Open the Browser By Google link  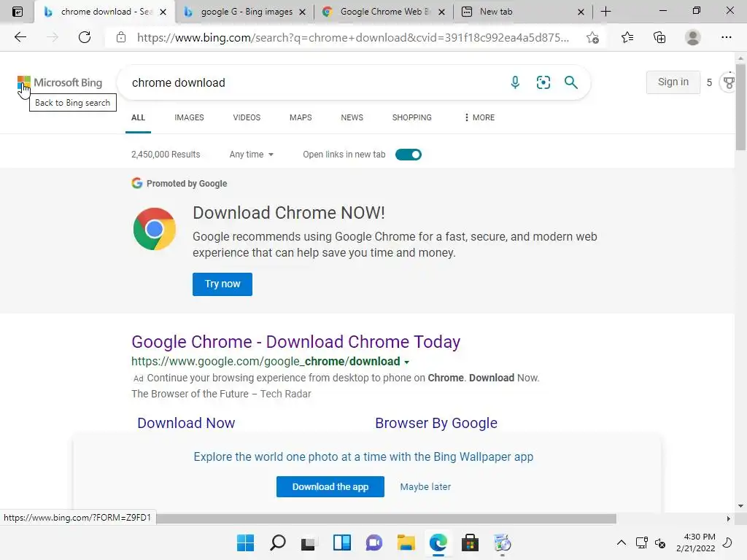tap(436, 423)
